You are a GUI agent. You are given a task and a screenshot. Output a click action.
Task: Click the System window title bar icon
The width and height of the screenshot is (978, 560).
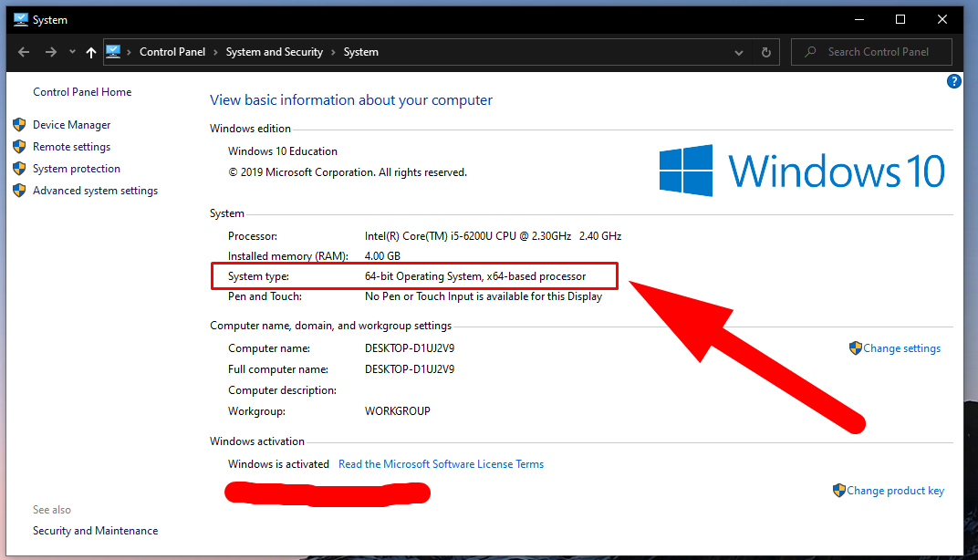coord(21,19)
